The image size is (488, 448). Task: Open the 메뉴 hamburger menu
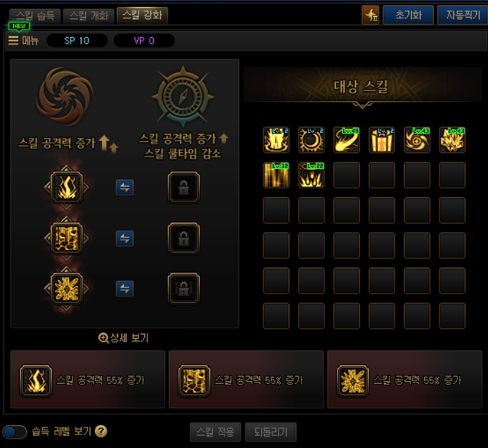23,41
